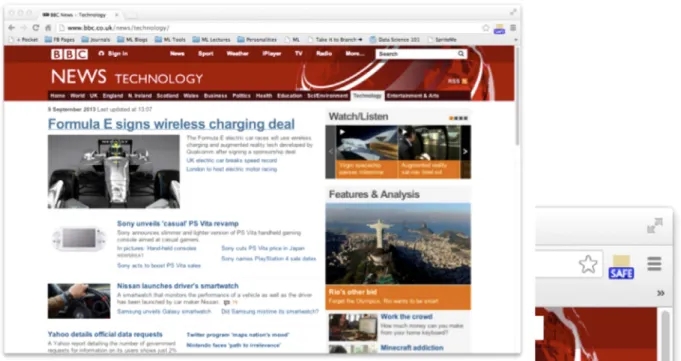The image size is (681, 361).
Task: Open Yahoo details official data requests
Action: pyautogui.click(x=105, y=334)
